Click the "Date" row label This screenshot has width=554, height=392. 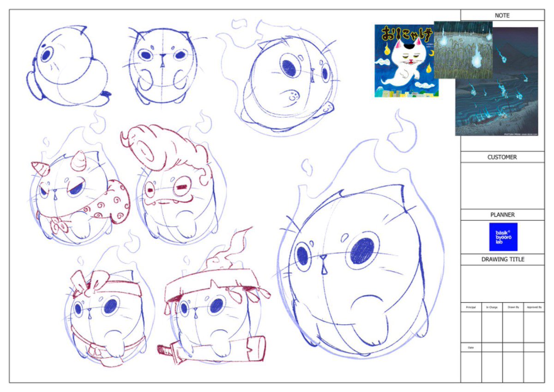[471, 347]
